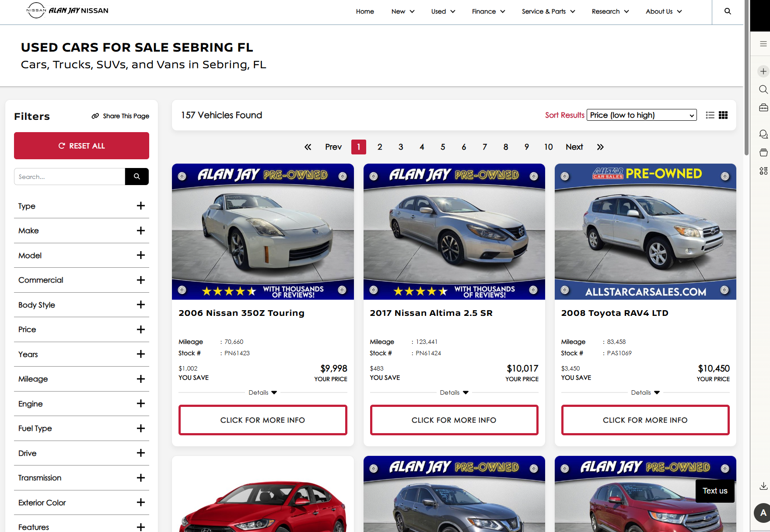Viewport: 770px width, 532px height.
Task: Open the 2017 Nissan Altima photo
Action: pos(454,231)
